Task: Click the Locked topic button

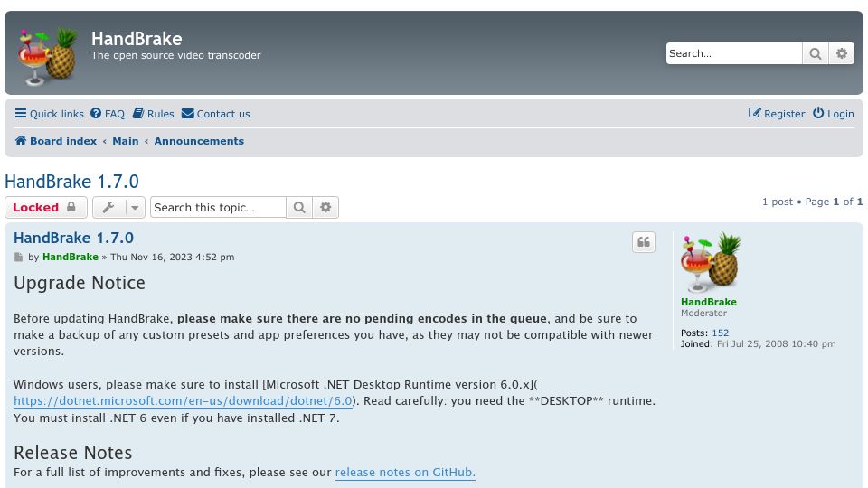Action: [46, 208]
